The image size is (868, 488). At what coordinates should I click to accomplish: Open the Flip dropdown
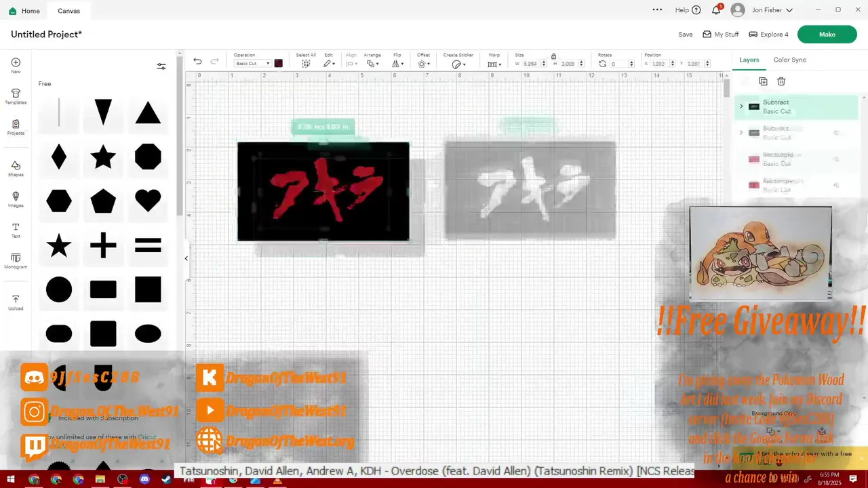point(397,64)
